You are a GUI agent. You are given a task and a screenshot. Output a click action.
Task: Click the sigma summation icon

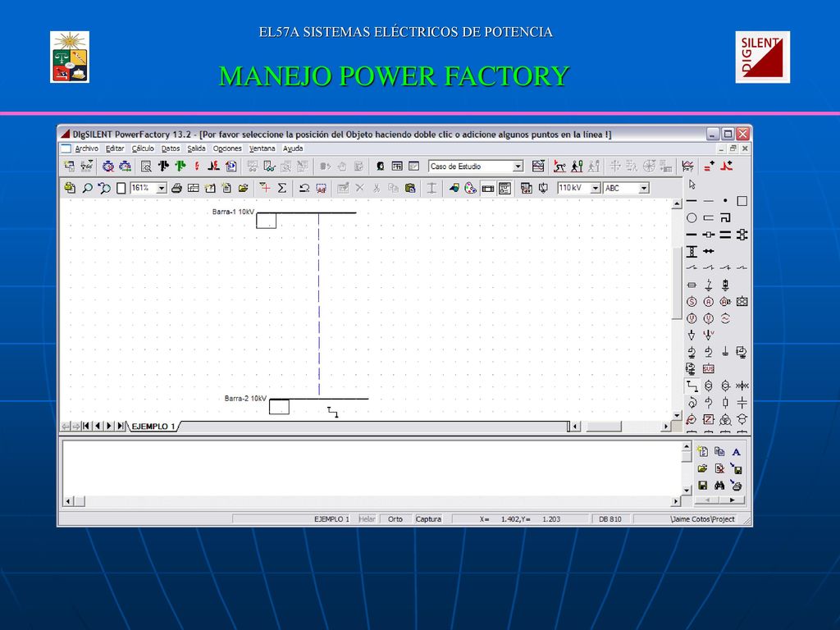pyautogui.click(x=282, y=188)
